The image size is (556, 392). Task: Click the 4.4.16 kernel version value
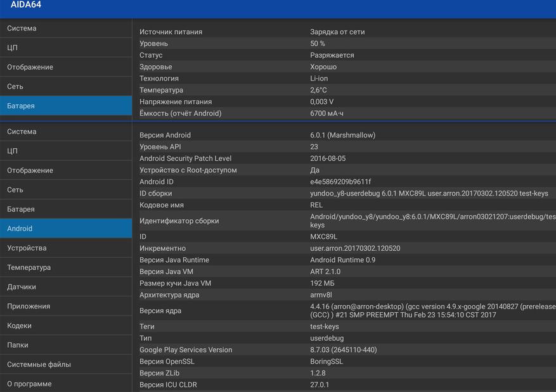(x=433, y=311)
